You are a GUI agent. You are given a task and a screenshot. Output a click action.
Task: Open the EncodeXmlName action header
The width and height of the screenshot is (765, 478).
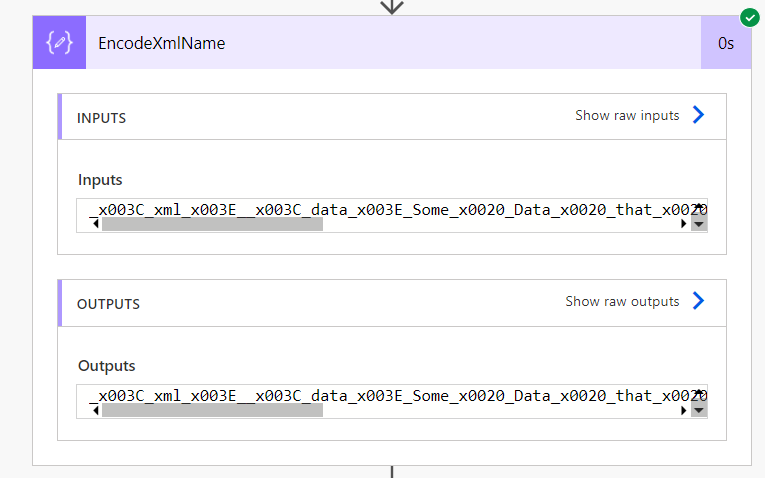tap(392, 42)
